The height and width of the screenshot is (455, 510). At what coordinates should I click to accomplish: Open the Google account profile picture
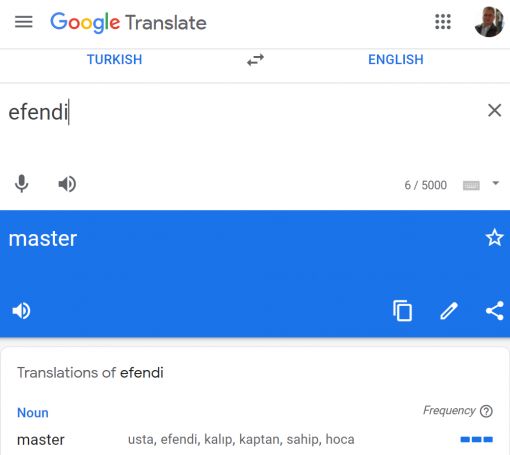coord(489,22)
